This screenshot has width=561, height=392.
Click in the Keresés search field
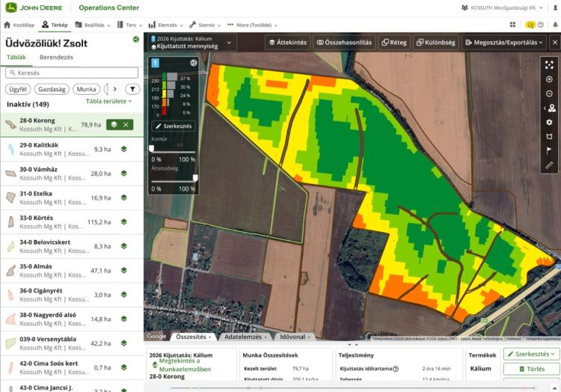[x=72, y=73]
